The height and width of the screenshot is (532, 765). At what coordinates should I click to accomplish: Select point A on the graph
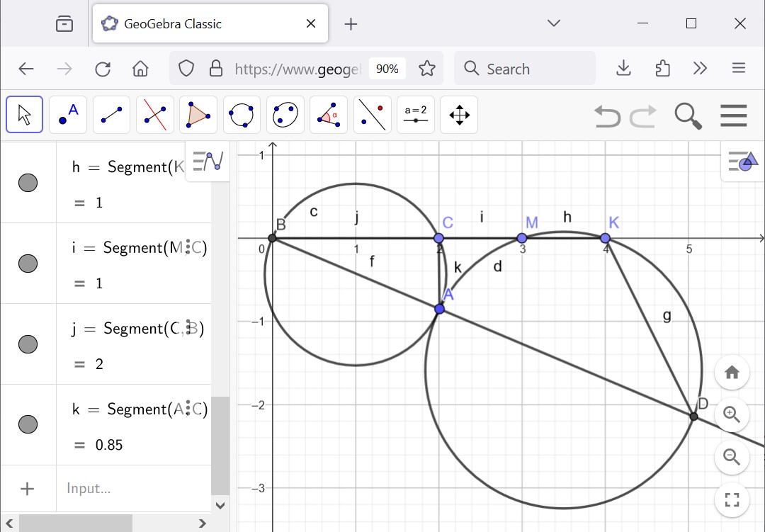(440, 309)
